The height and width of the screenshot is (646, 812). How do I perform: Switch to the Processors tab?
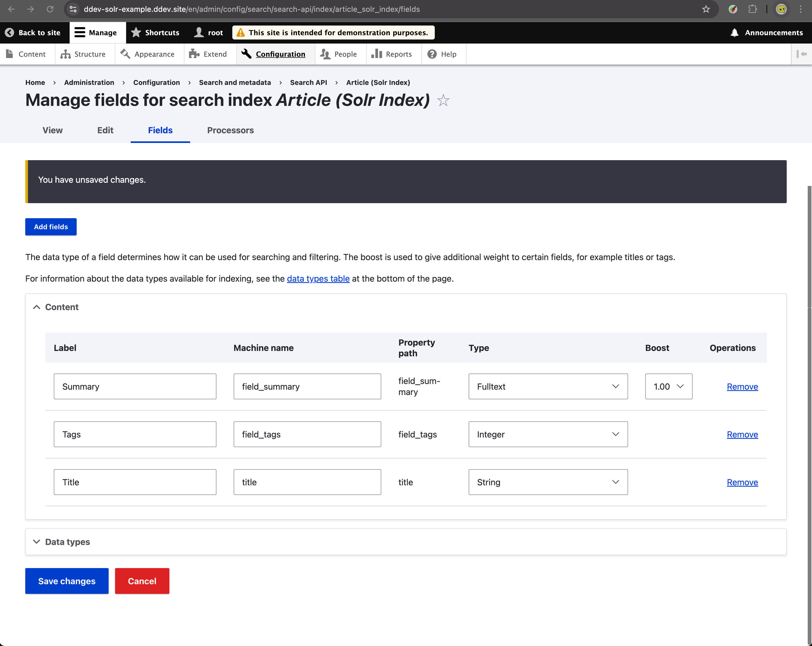pyautogui.click(x=230, y=130)
